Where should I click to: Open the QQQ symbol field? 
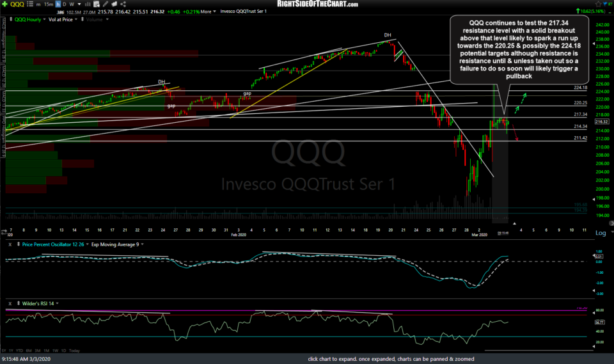click(x=17, y=4)
